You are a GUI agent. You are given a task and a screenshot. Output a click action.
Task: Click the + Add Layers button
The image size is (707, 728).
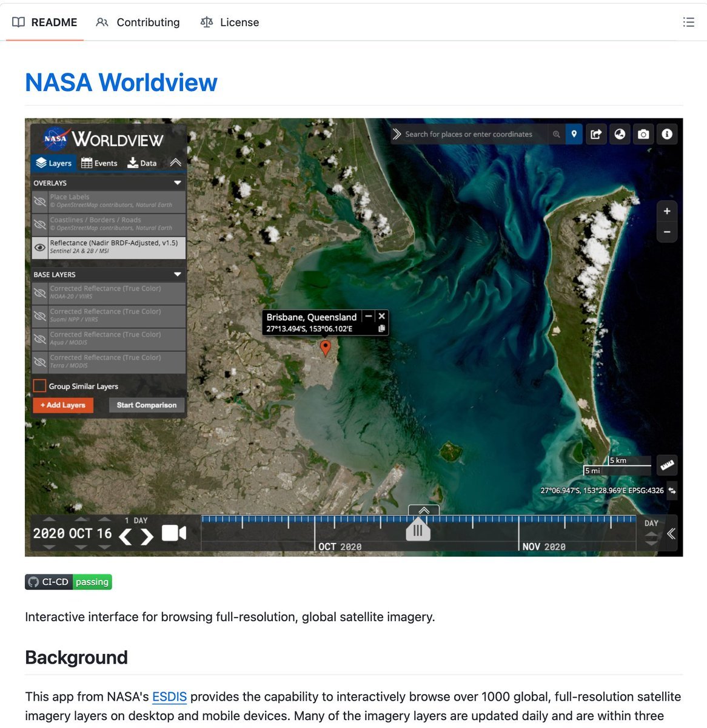point(63,405)
